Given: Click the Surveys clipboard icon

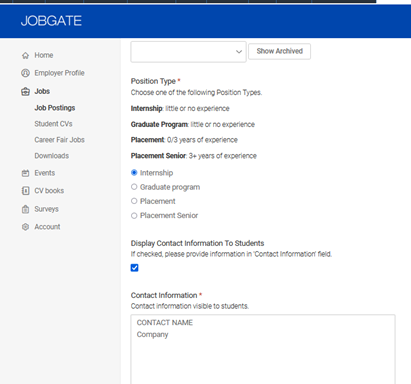Looking at the screenshot, I should (x=25, y=209).
